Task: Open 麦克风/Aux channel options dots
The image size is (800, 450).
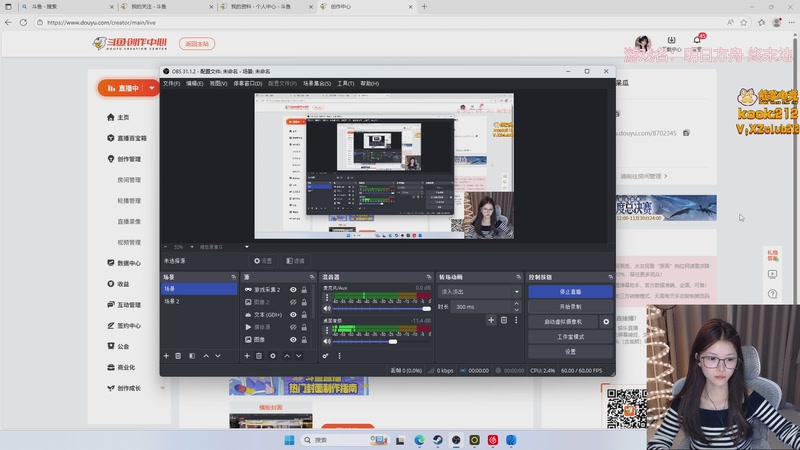Action: tap(327, 297)
